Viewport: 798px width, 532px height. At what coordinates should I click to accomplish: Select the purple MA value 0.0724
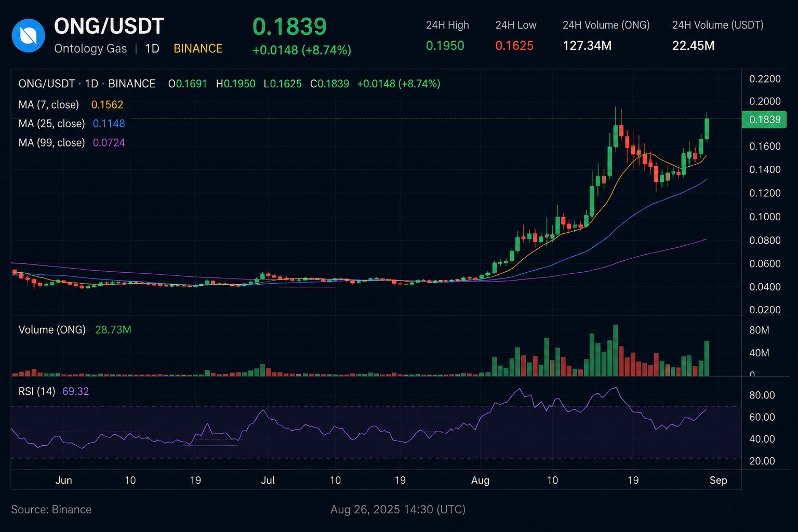(109, 143)
